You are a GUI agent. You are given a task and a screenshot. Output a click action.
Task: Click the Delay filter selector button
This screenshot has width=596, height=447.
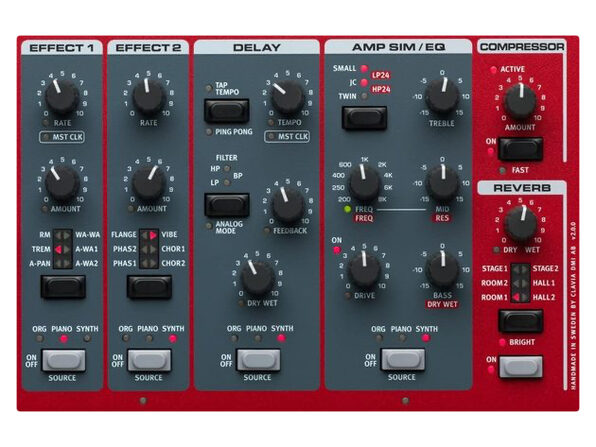point(227,205)
